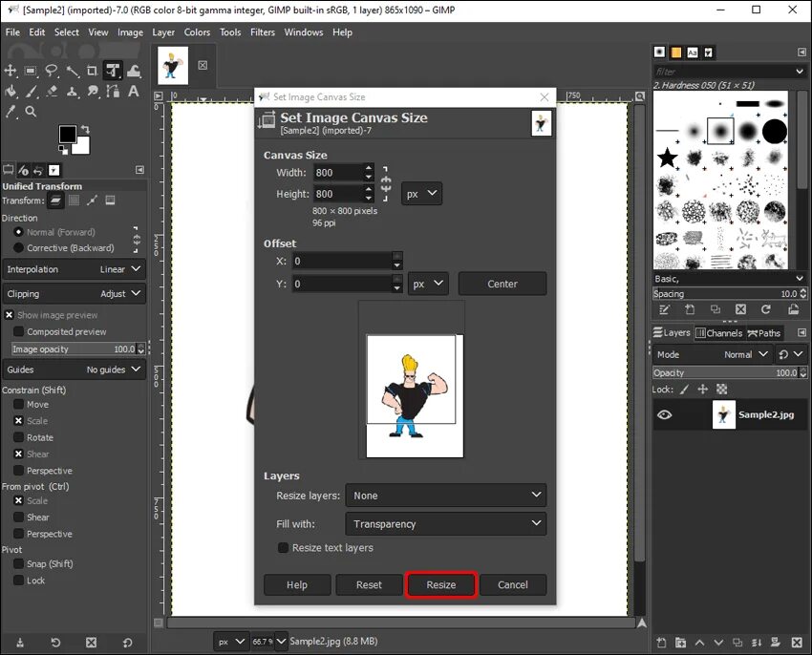The image size is (812, 655).
Task: Switch to the Channels tab
Action: tap(718, 333)
